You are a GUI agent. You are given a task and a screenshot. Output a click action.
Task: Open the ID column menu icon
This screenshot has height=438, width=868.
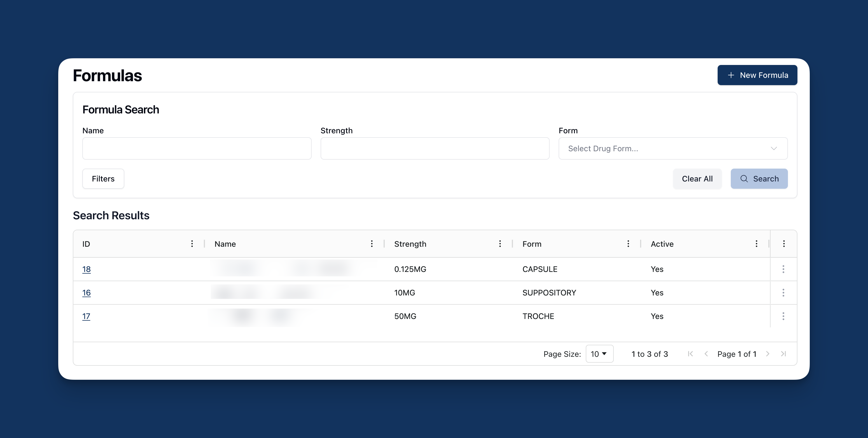pyautogui.click(x=192, y=244)
